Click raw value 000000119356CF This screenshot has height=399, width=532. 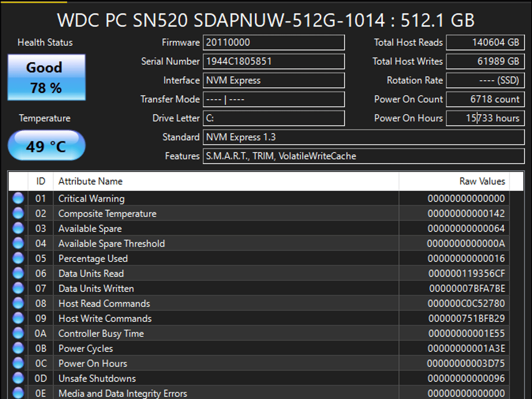tap(467, 274)
